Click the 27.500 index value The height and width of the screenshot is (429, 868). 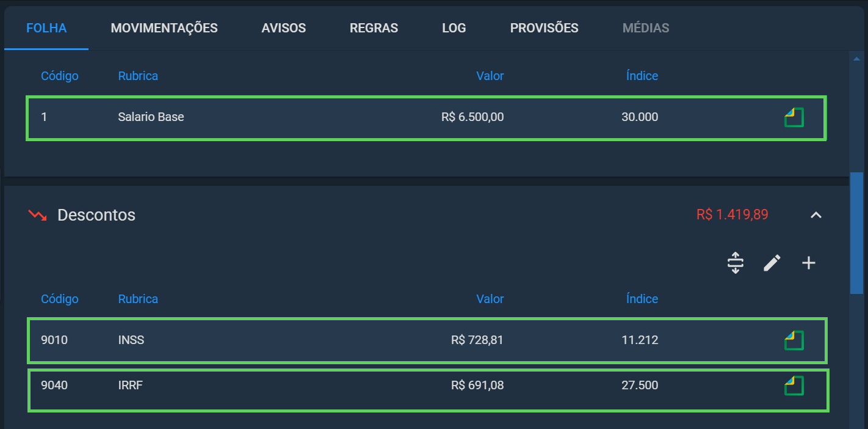pyautogui.click(x=640, y=386)
